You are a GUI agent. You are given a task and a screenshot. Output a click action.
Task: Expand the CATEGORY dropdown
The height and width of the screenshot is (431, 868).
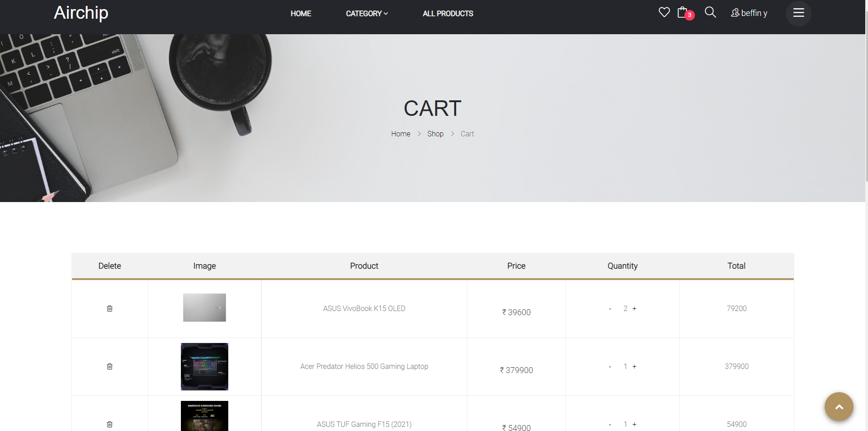pos(366,13)
